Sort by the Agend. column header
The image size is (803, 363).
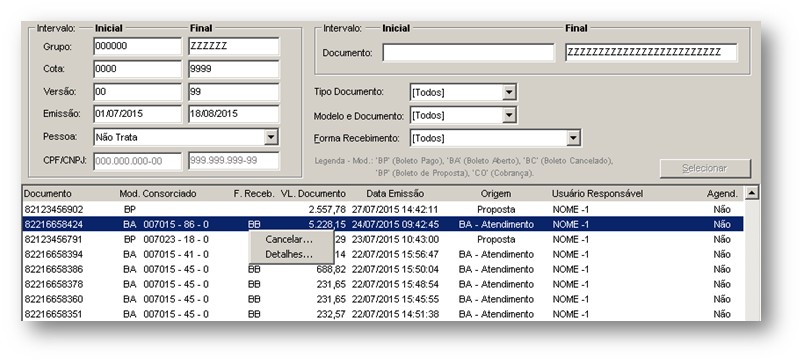(722, 194)
